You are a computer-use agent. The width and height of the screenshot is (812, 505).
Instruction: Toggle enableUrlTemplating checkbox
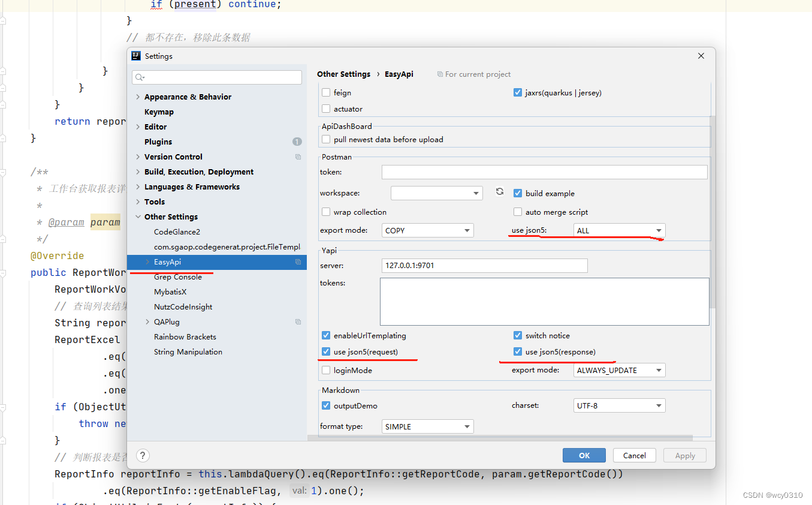coord(326,336)
